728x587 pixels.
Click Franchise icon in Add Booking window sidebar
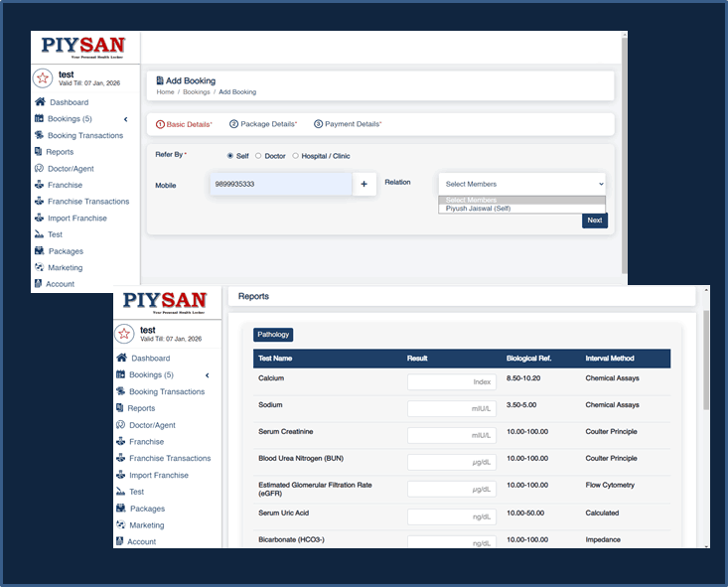point(39,185)
